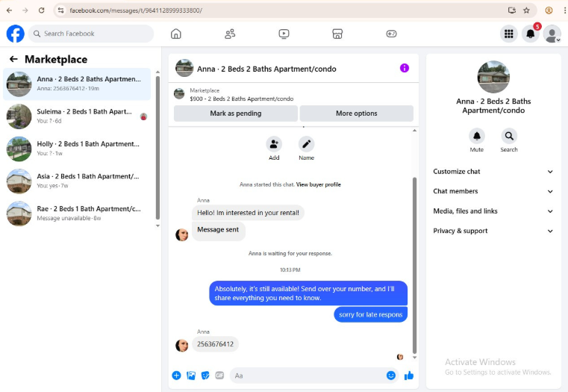Send a thumbs-up like
568x392 pixels.
[409, 376]
